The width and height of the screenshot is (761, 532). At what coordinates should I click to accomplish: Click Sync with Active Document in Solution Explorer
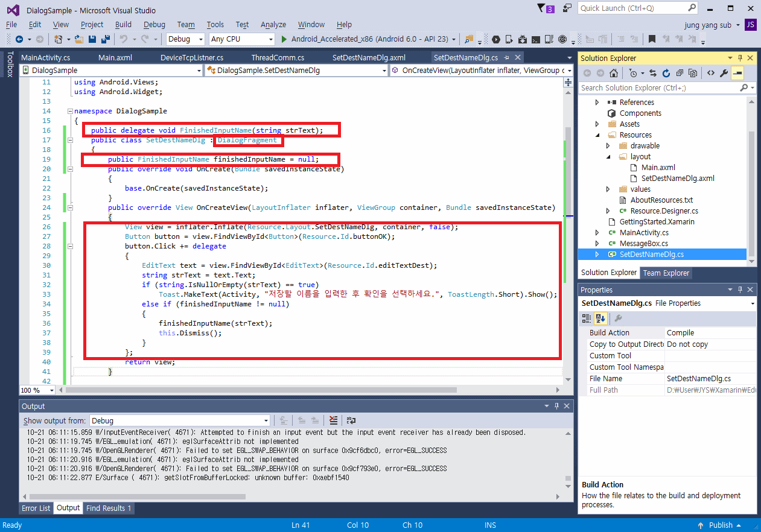652,73
